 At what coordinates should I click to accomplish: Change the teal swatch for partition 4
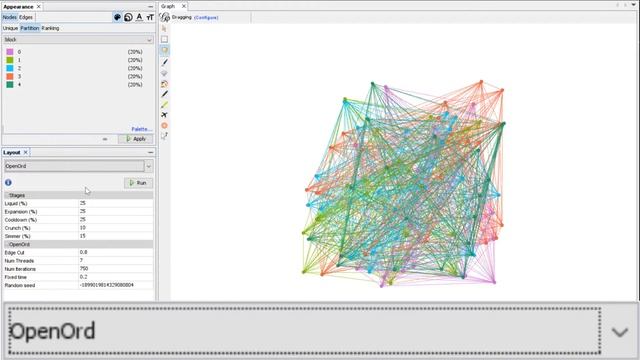(10, 84)
